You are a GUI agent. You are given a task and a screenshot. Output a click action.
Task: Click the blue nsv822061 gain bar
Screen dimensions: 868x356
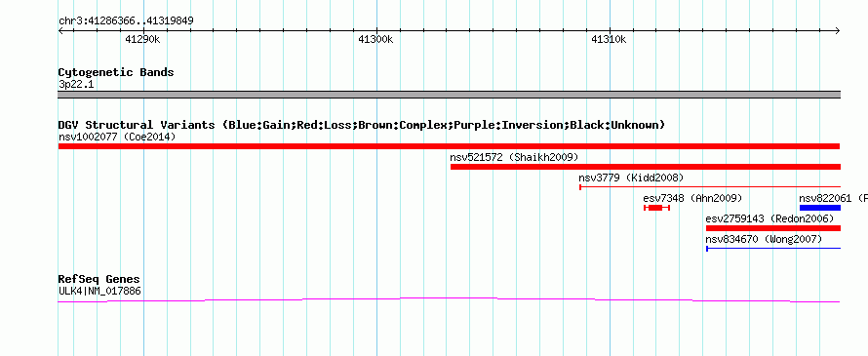[820, 208]
